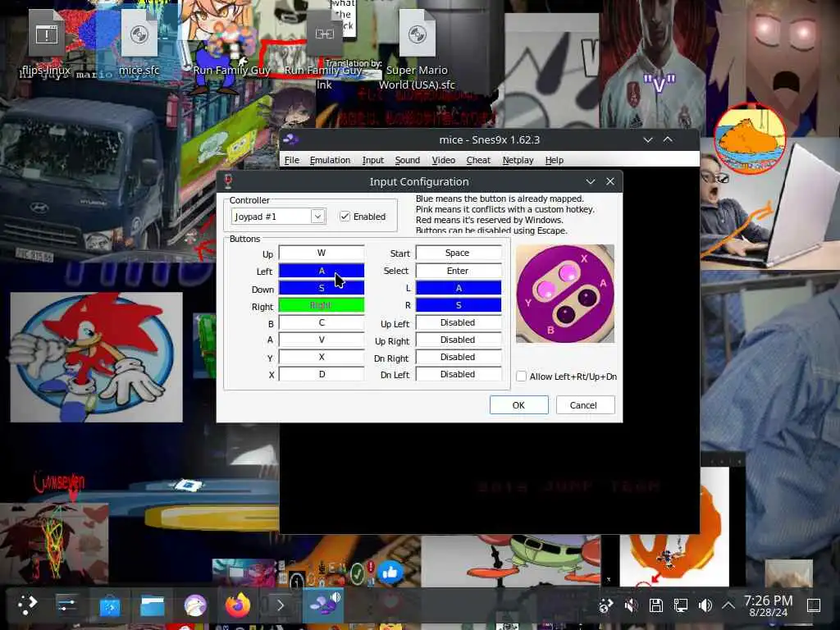
Task: Click the blue Down mapping field
Action: (x=322, y=288)
